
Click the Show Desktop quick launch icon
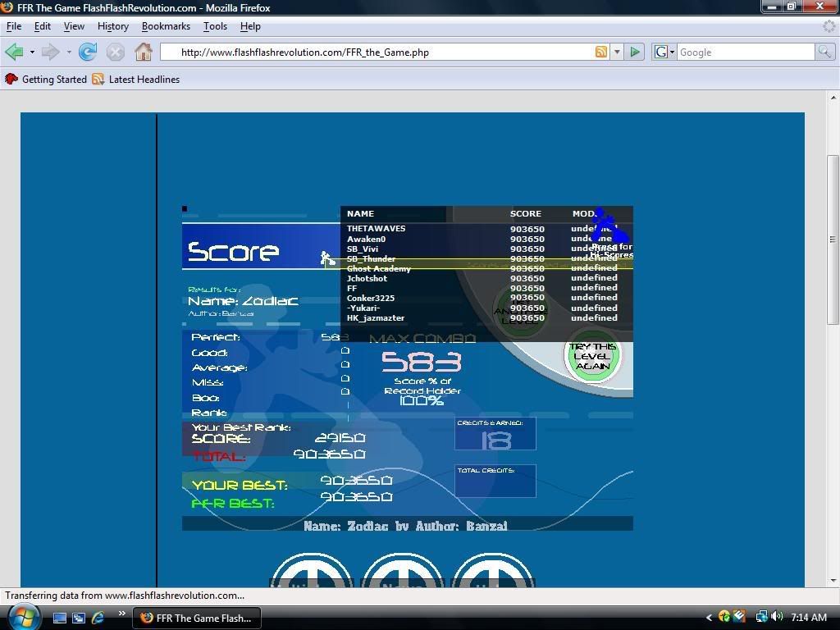(60, 617)
